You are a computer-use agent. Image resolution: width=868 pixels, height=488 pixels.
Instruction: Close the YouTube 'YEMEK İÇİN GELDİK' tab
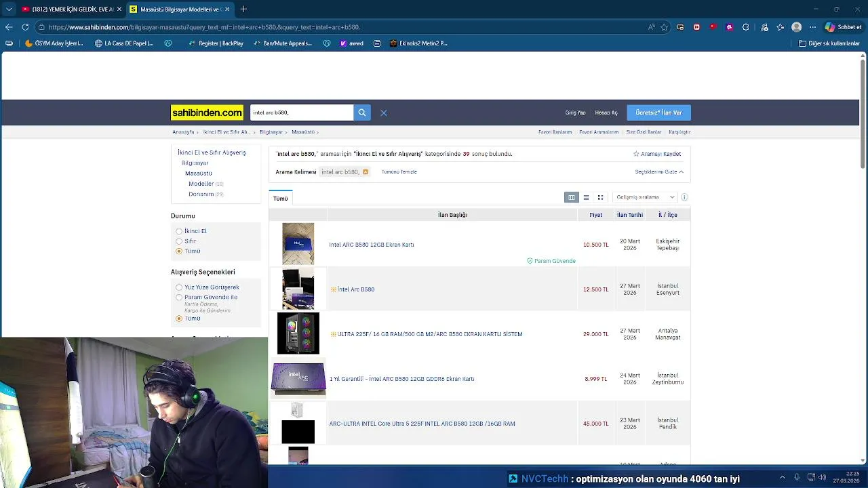click(119, 9)
